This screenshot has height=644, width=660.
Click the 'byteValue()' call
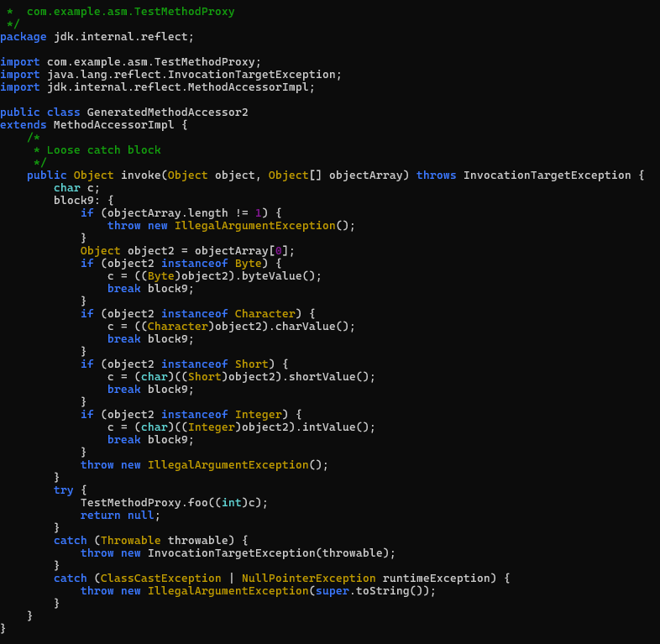click(278, 276)
